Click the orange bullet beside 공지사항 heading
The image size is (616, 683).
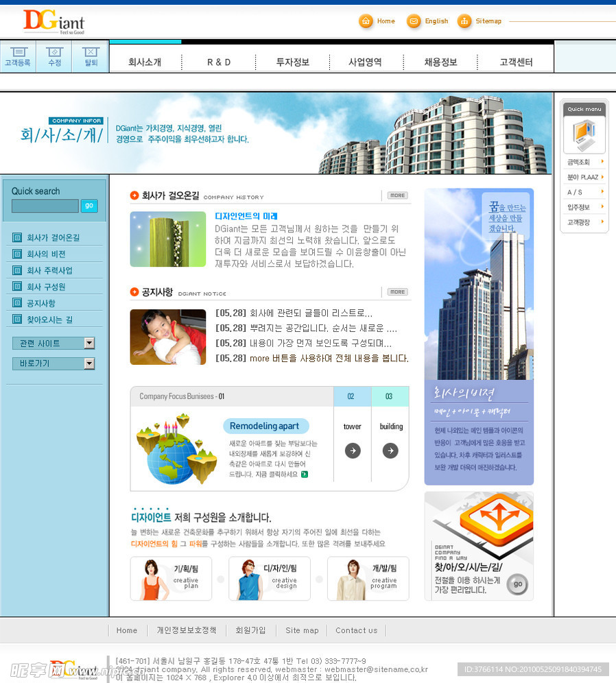[x=134, y=292]
